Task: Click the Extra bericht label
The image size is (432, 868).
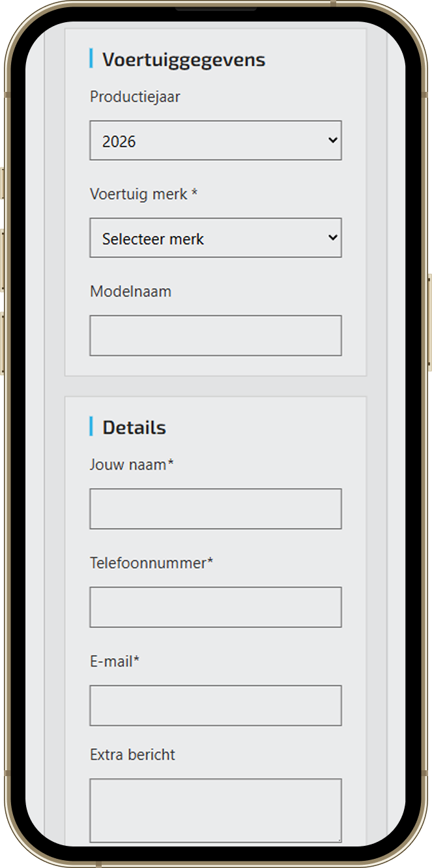Action: 132,755
